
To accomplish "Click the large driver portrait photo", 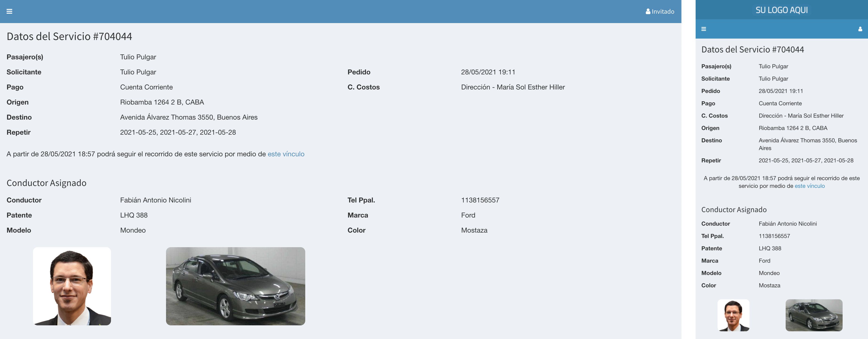I will click(x=72, y=286).
